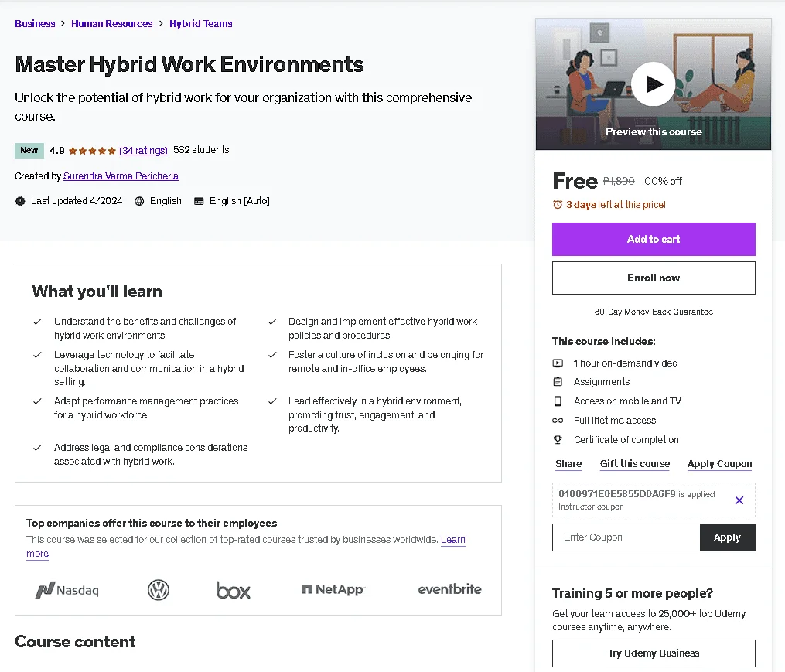Screen dimensions: 785x672
Task: Add the course to cart
Action: pos(654,240)
